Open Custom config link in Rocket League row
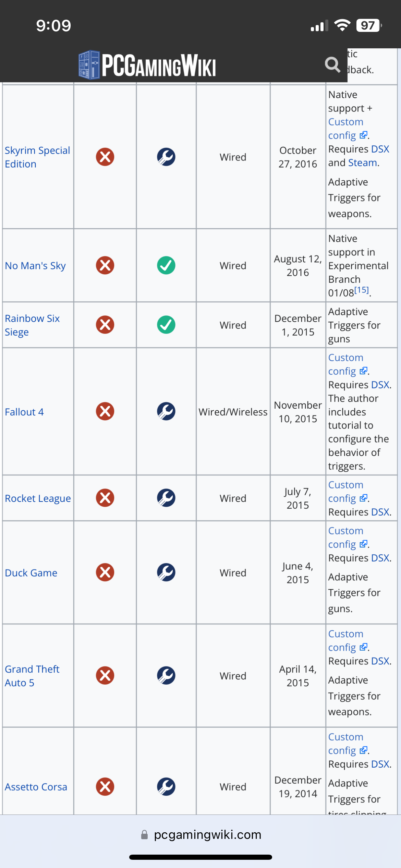Viewport: 401px width, 868px height. [x=345, y=491]
